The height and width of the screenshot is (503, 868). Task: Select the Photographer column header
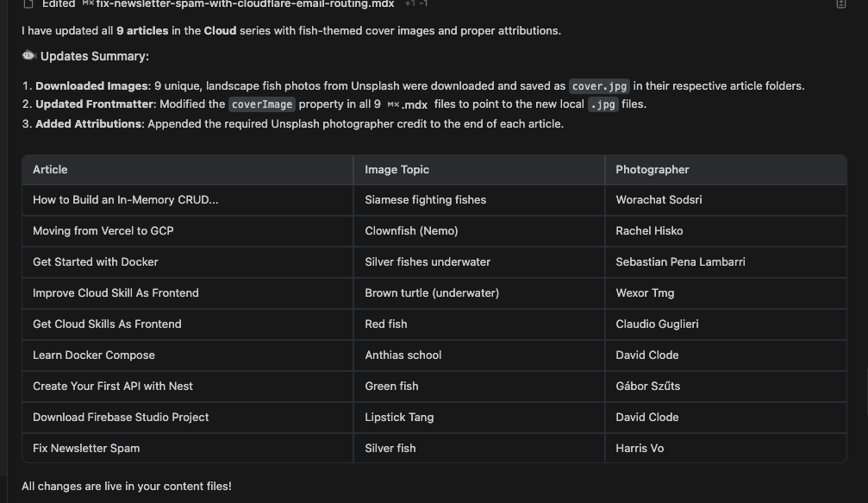click(726, 169)
